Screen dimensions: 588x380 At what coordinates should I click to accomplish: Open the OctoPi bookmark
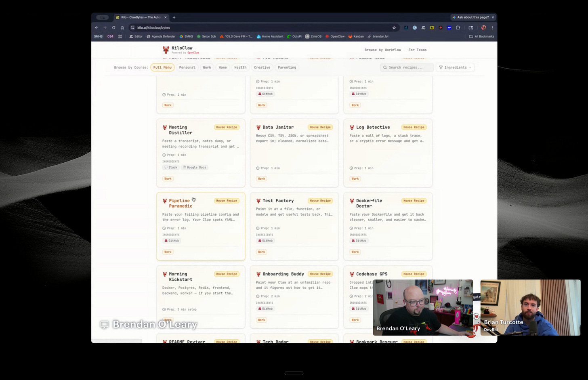coord(294,36)
